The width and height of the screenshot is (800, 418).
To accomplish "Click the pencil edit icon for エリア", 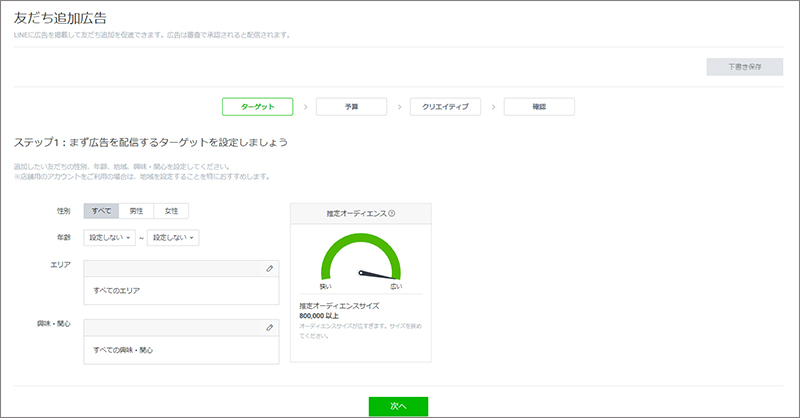I will pos(269,269).
